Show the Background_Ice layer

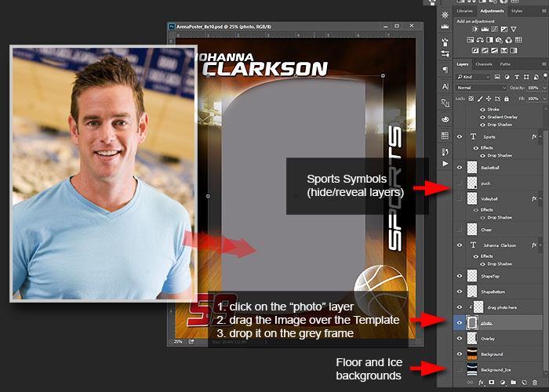tap(460, 369)
